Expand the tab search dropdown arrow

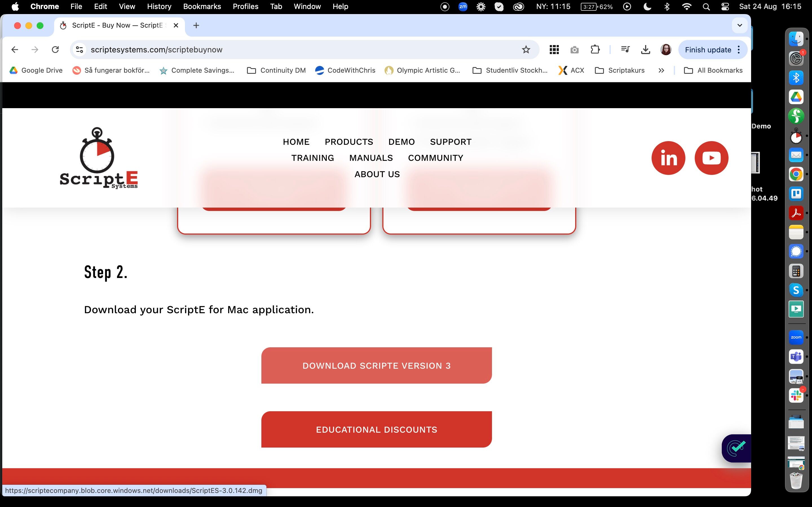click(740, 25)
